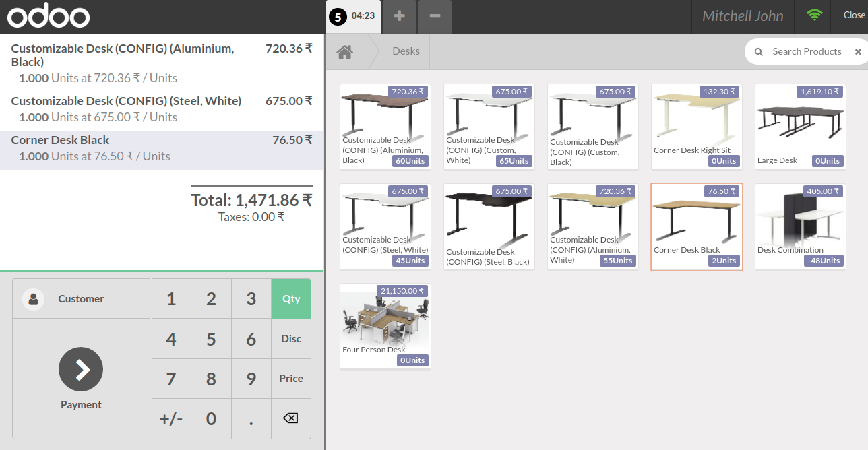Viewport: 868px width, 450px height.
Task: Click the Odoo logo
Action: click(49, 16)
